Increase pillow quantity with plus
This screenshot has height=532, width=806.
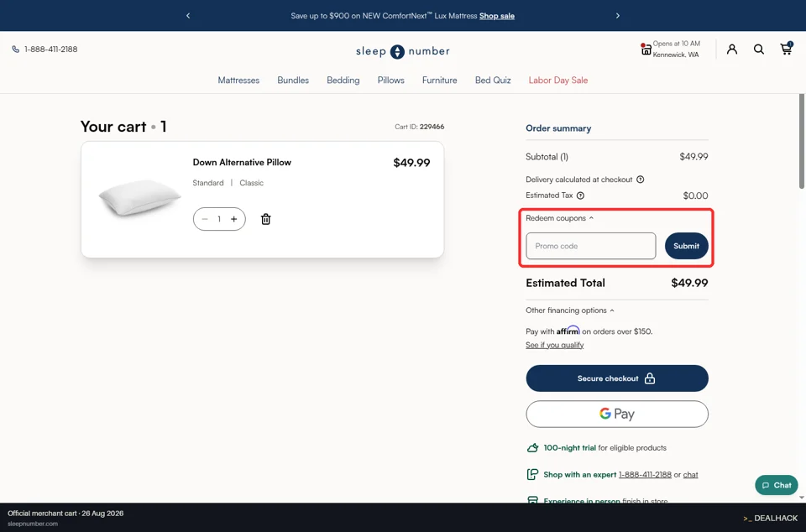234,219
